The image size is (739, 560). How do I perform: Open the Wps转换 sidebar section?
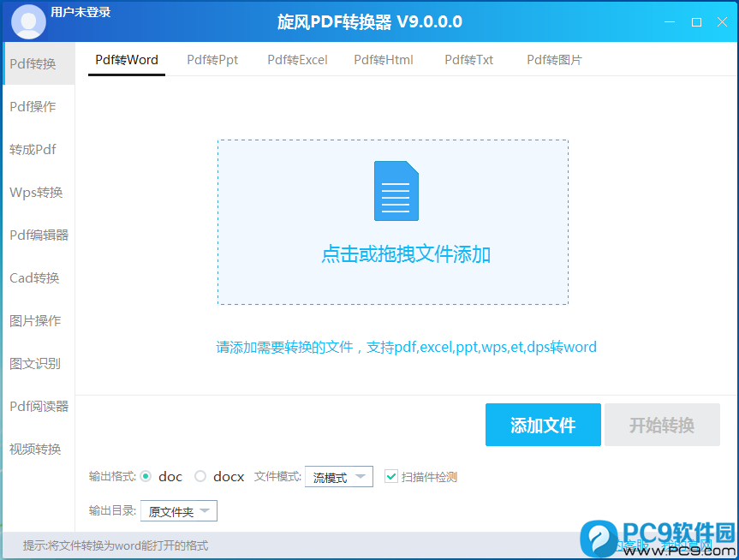(x=39, y=193)
